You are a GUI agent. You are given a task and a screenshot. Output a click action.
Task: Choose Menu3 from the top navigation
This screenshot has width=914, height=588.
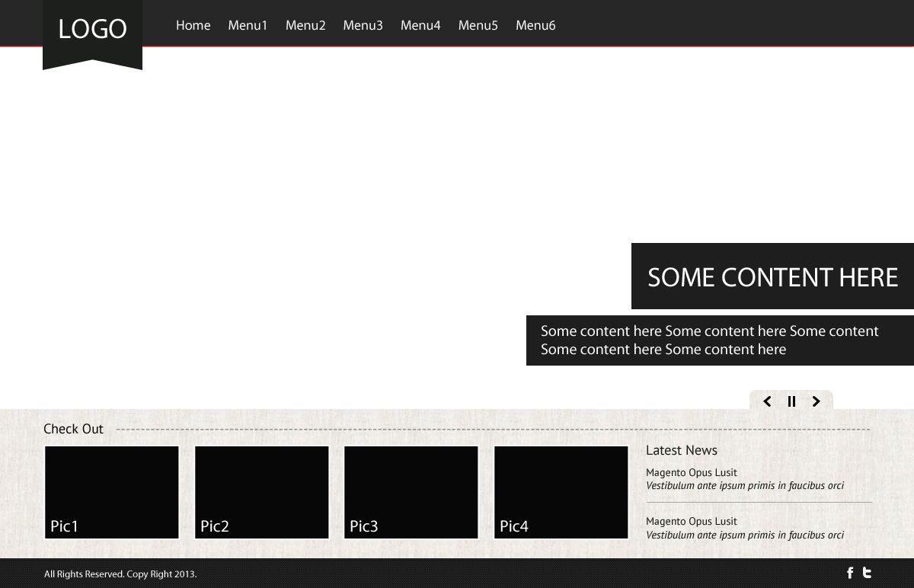click(x=363, y=25)
